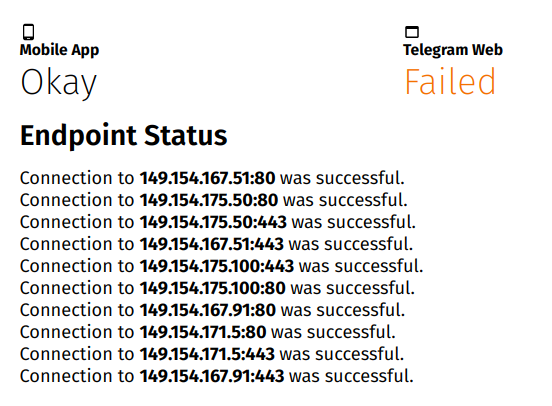
Task: Select endpoint address 149.154.167.91:443
Action: [212, 376]
